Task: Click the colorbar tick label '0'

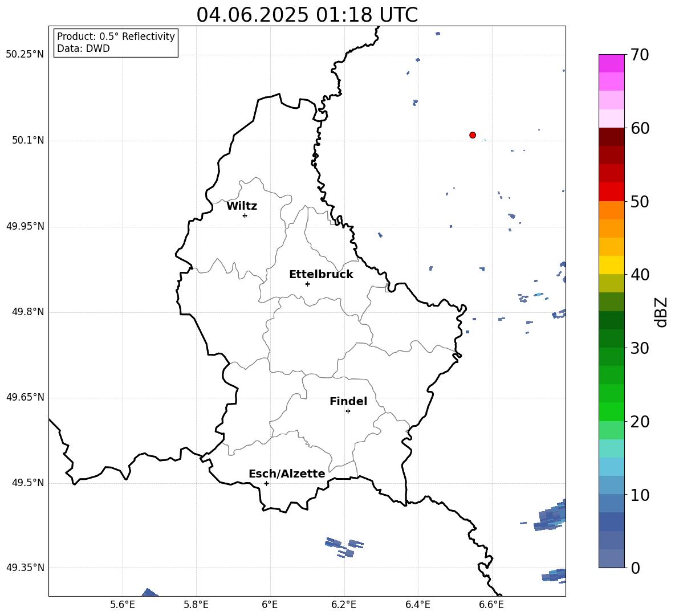Action: [x=635, y=568]
